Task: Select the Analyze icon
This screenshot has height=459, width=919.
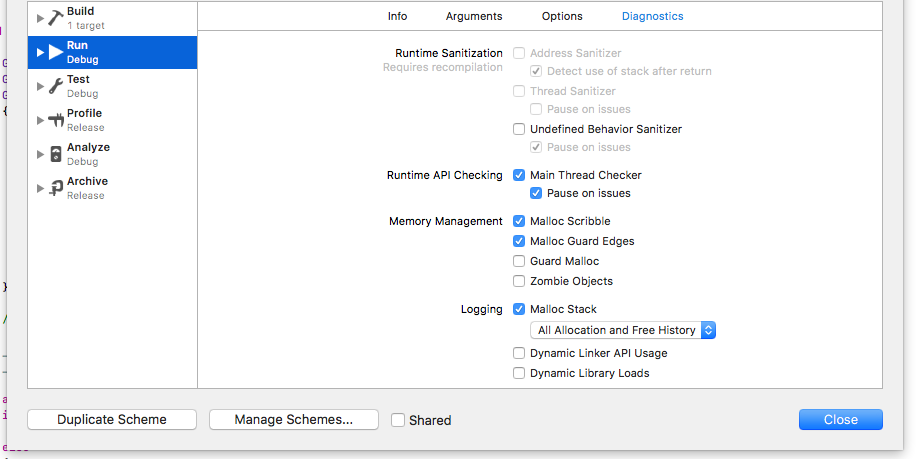Action: pos(56,154)
